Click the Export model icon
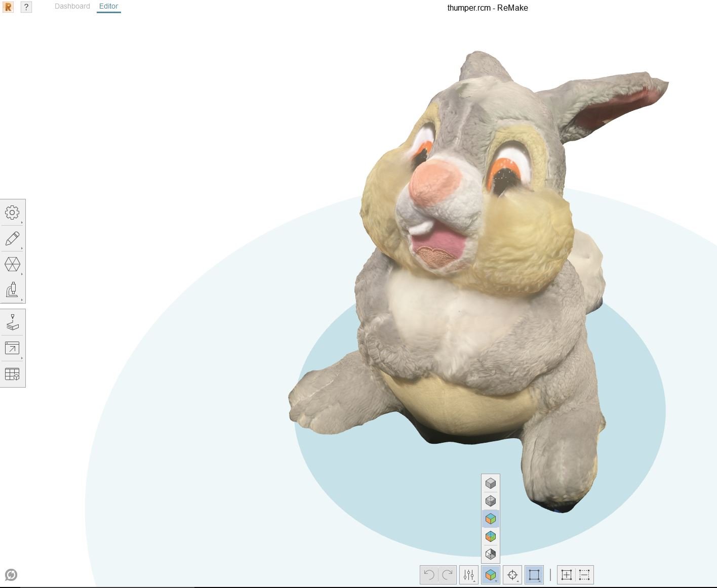This screenshot has width=717, height=588. point(12,348)
